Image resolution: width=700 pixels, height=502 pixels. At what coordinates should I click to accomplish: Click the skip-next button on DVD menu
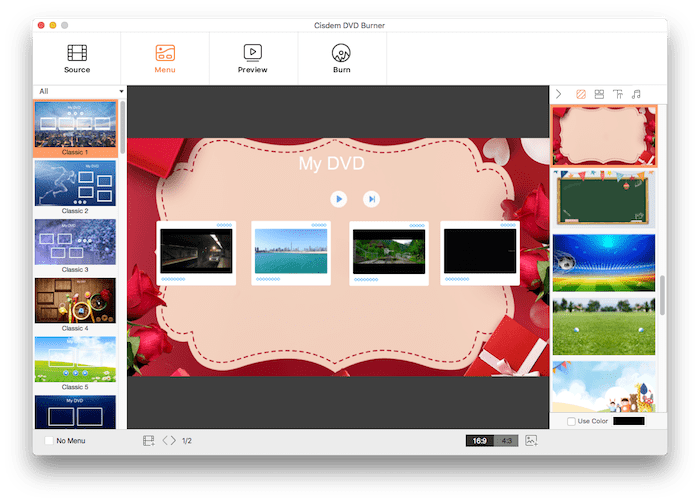pos(371,199)
